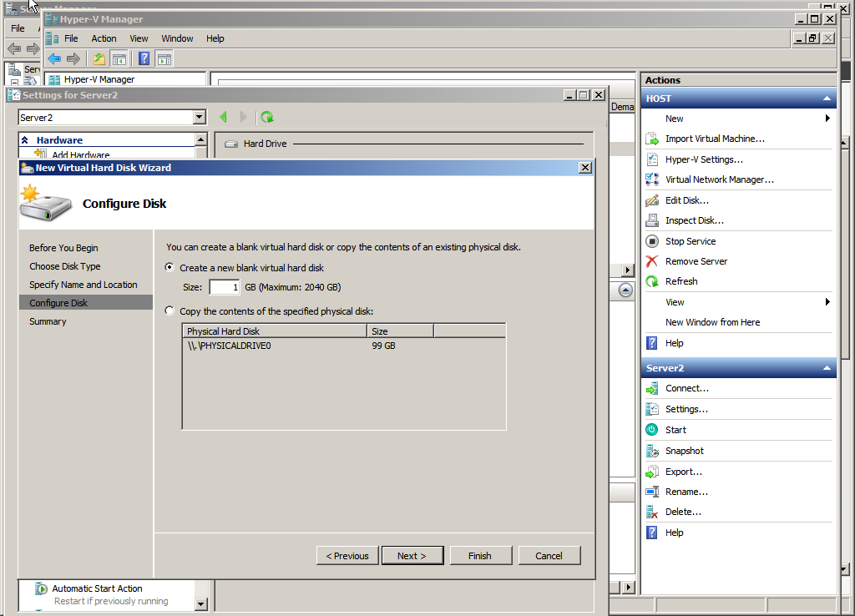Select the PHYSICALDRIVE0 row in the disk list

click(x=343, y=346)
